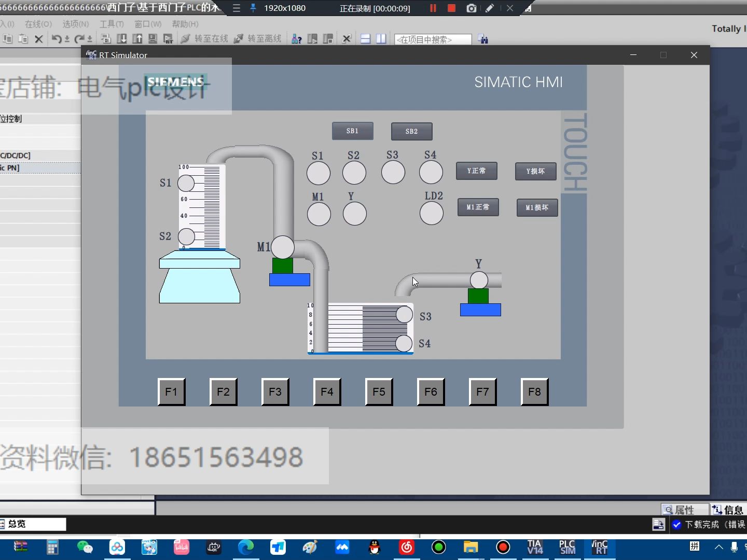Screen dimensions: 747x560
Task: Open the 窗口(W) menu
Action: coord(148,24)
